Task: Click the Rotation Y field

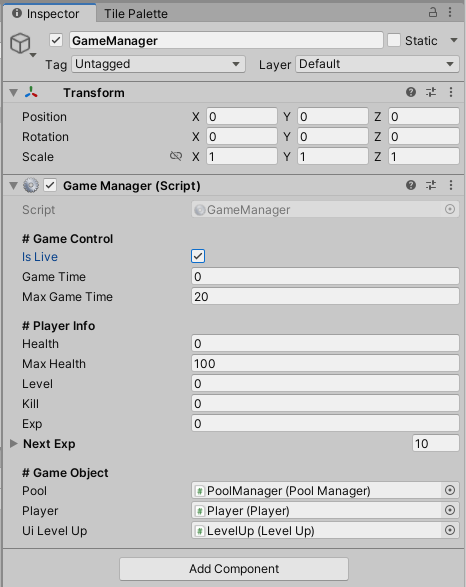Action: tap(333, 137)
